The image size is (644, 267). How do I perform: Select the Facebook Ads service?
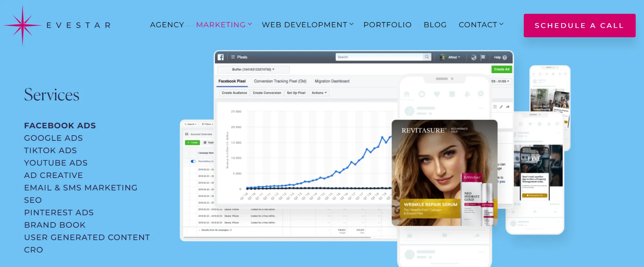coord(60,126)
